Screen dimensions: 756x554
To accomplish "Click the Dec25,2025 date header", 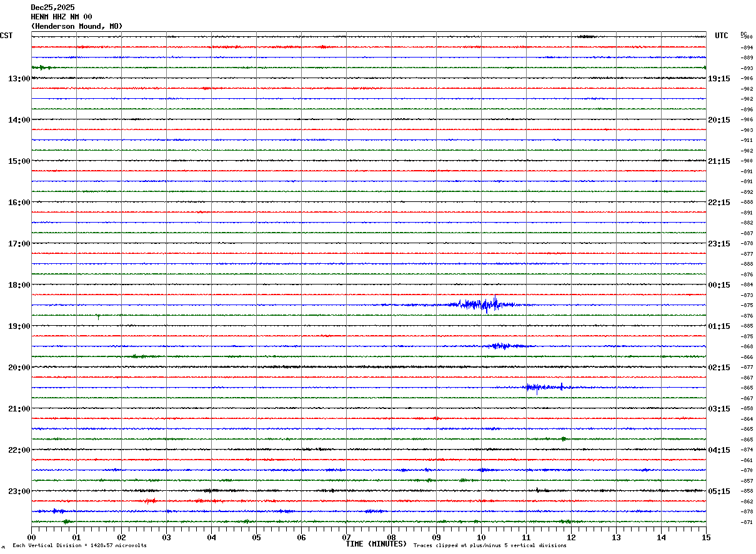I will [x=52, y=7].
